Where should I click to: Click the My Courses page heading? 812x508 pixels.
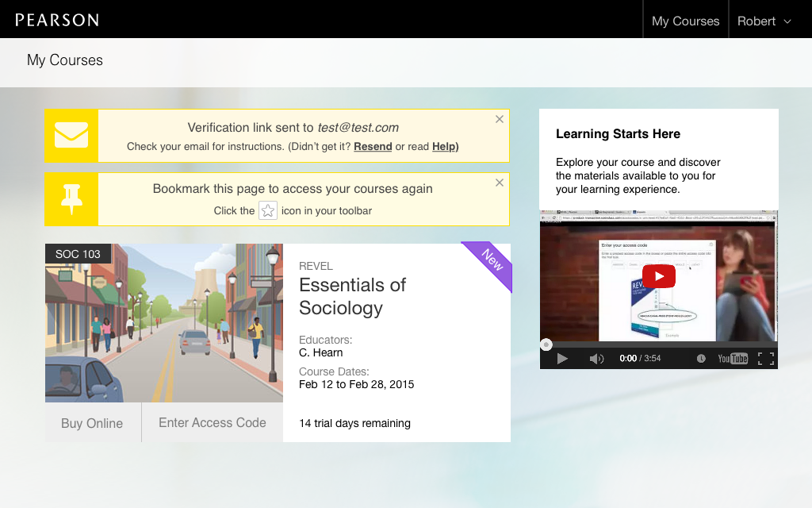[x=65, y=60]
